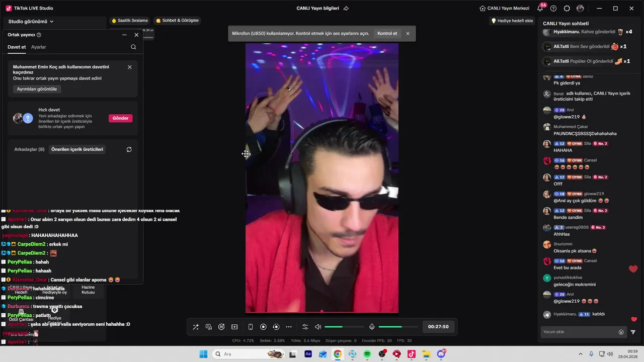The width and height of the screenshot is (644, 362).
Task: Click Kontrol et in microphone warning banner
Action: click(x=387, y=34)
